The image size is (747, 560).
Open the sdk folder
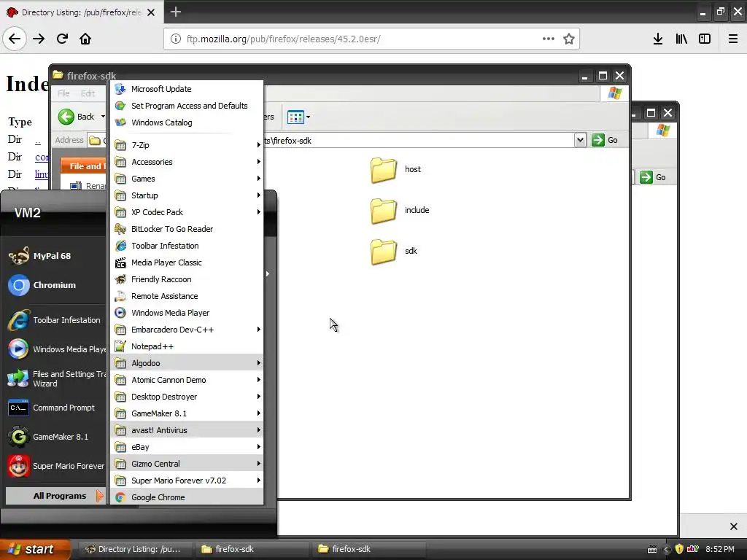coord(393,252)
